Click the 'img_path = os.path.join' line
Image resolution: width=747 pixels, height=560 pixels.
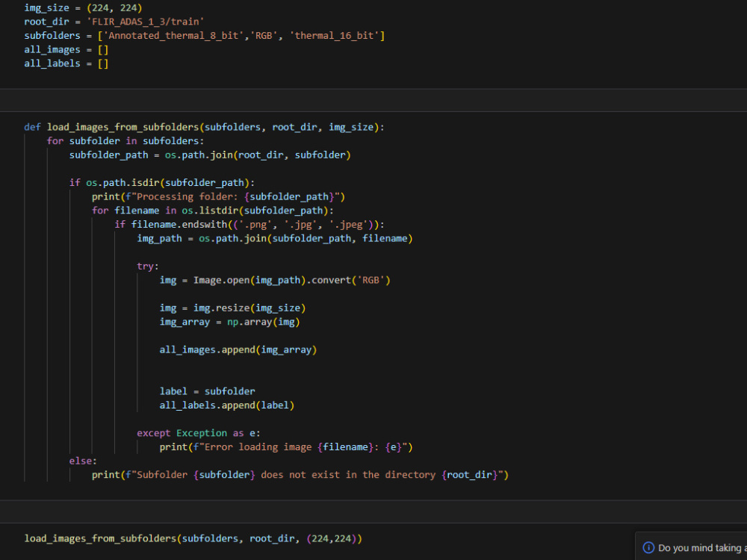(x=275, y=238)
